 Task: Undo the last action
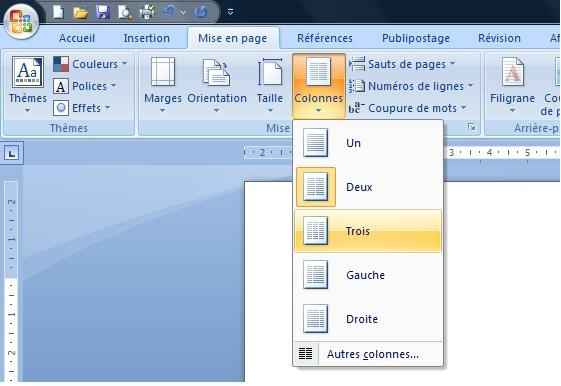pyautogui.click(x=169, y=13)
